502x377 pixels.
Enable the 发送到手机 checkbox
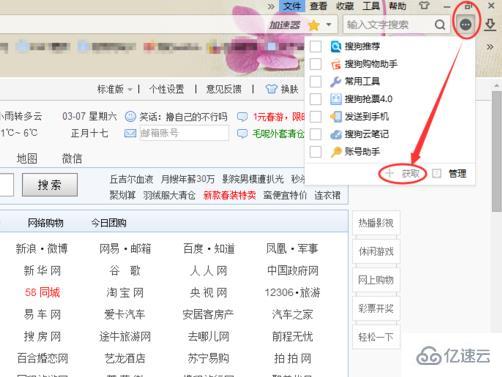click(316, 117)
